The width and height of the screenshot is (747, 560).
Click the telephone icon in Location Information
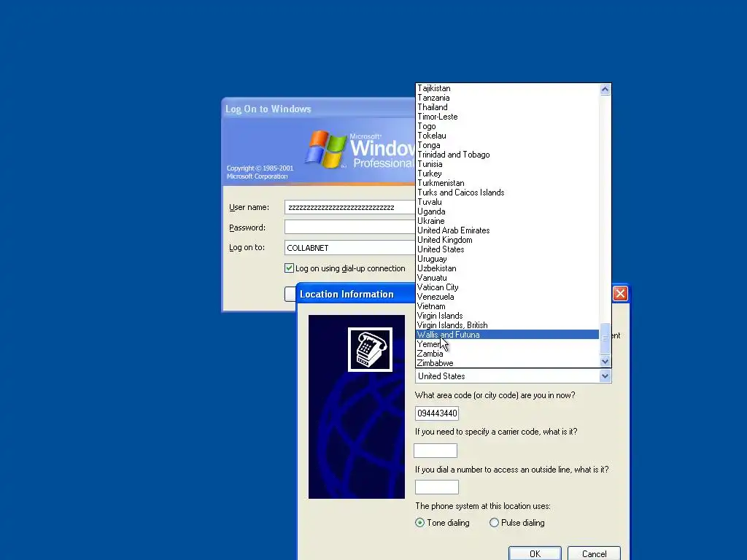(x=370, y=349)
